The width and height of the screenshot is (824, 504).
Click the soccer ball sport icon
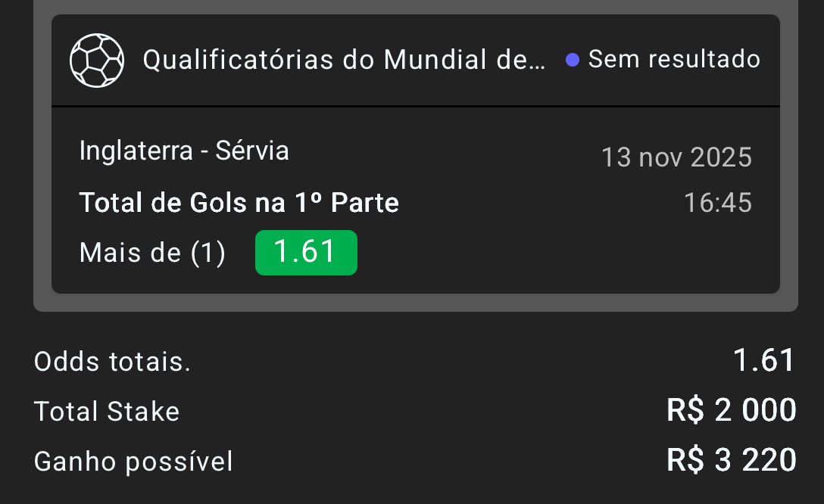(x=97, y=60)
